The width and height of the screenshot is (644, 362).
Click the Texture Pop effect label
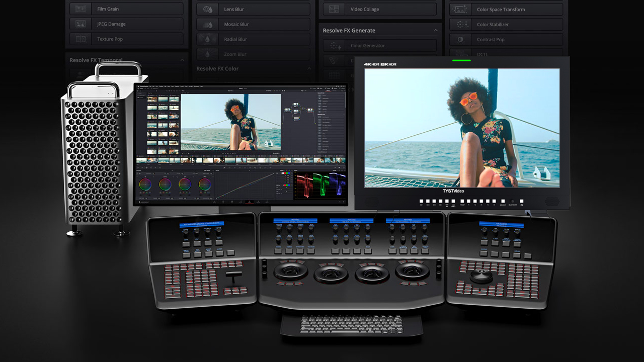click(110, 39)
